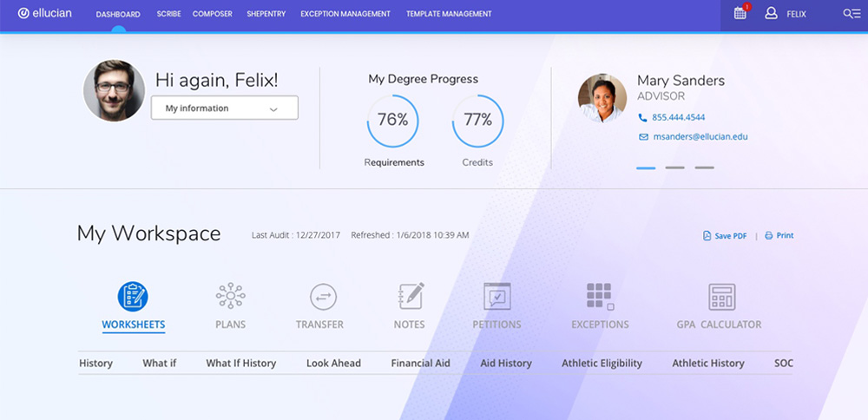Click the Save PDF link
Screen dimensions: 868x420
pos(724,235)
